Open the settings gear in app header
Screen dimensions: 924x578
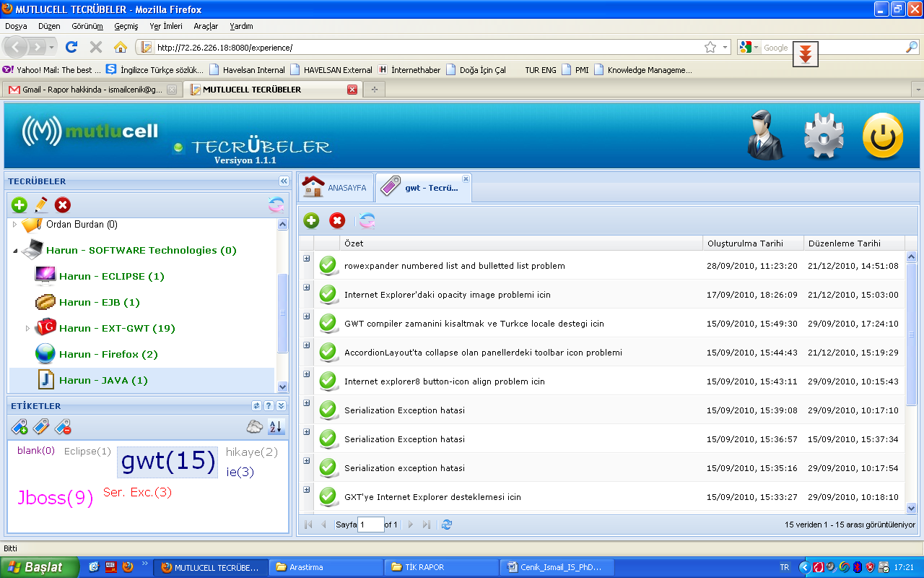point(824,136)
